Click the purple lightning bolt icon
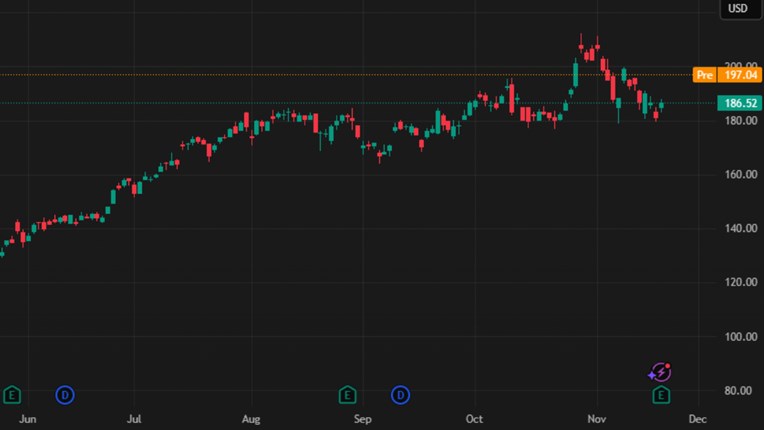Image resolution: width=765 pixels, height=430 pixels. (x=660, y=373)
